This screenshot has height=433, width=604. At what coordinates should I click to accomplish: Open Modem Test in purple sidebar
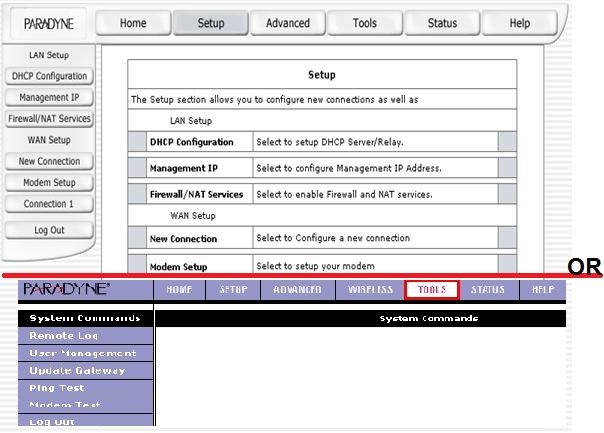pos(86,404)
